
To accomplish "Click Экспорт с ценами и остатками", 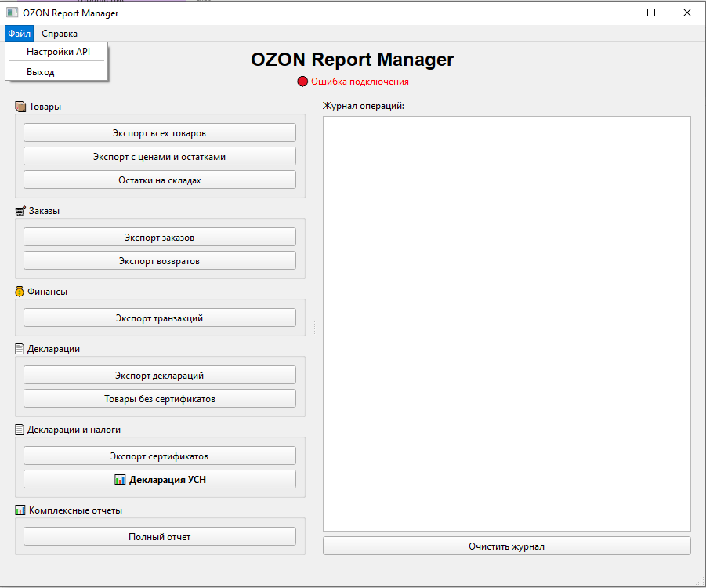I will (x=160, y=156).
